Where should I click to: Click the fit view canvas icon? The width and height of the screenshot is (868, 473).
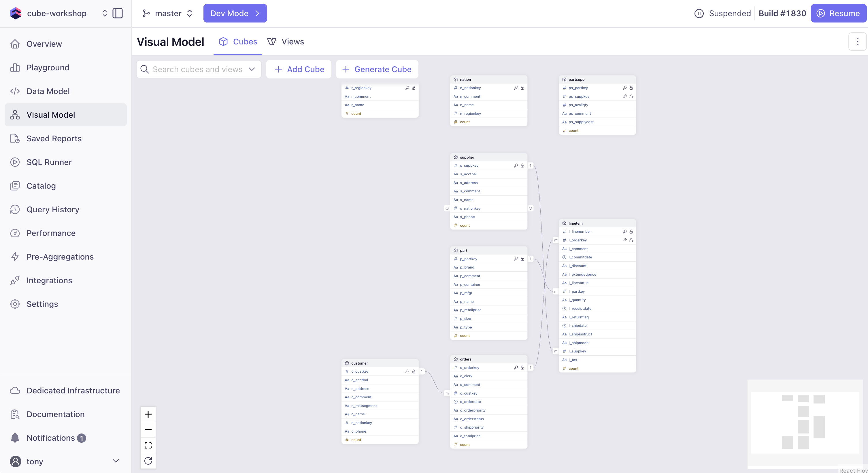point(148,445)
